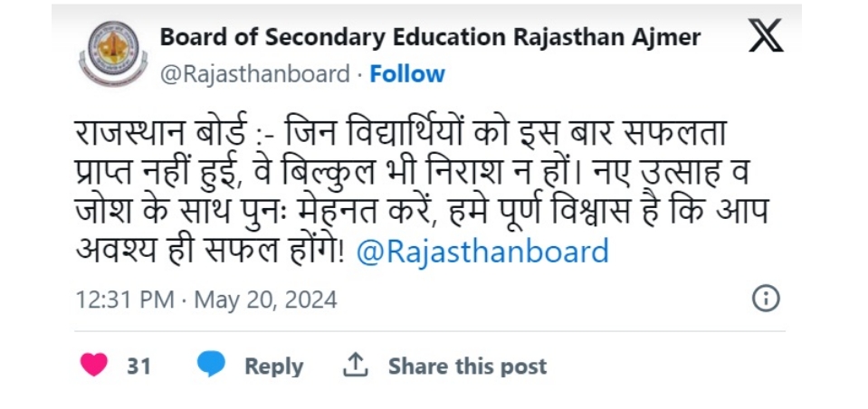Open Board of Secondary Education Rajasthan Ajmer name

[430, 38]
